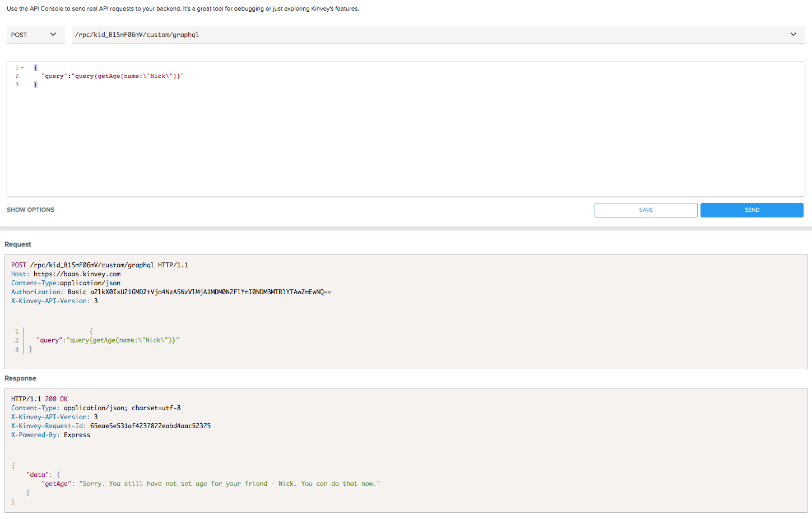812x519 pixels.
Task: Click line number 2 in the editor gutter
Action: [x=17, y=76]
